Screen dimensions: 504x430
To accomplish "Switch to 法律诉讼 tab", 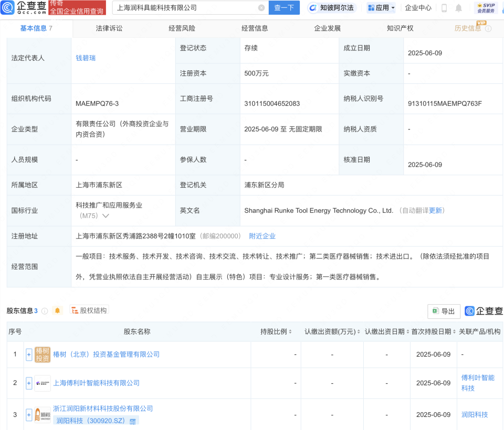I will tap(109, 28).
